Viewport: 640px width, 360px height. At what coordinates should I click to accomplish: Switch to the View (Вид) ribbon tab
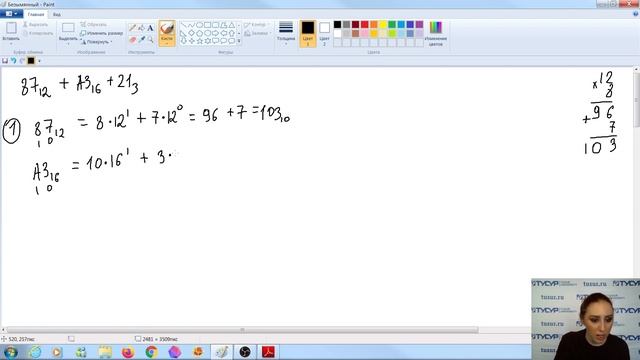tap(57, 14)
